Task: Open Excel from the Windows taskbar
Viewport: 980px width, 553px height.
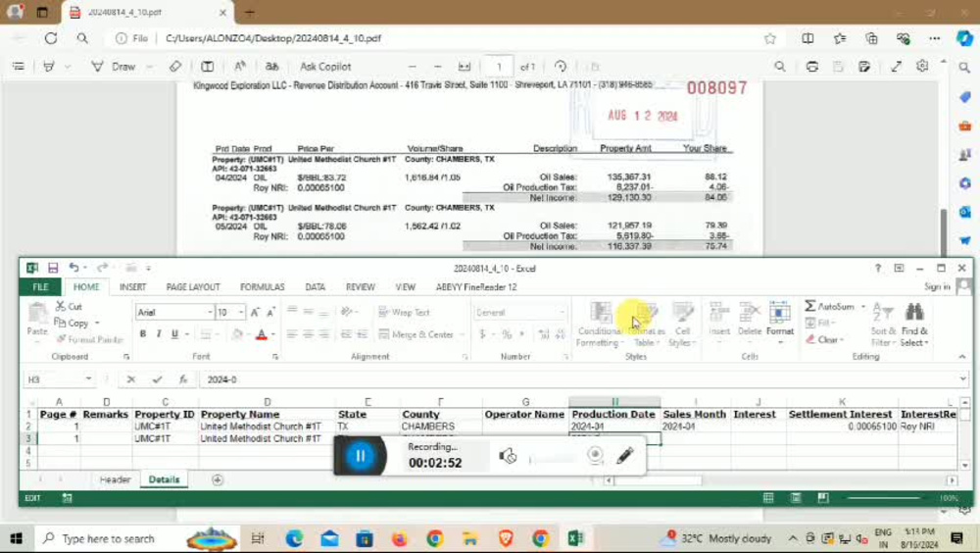Action: tap(575, 538)
